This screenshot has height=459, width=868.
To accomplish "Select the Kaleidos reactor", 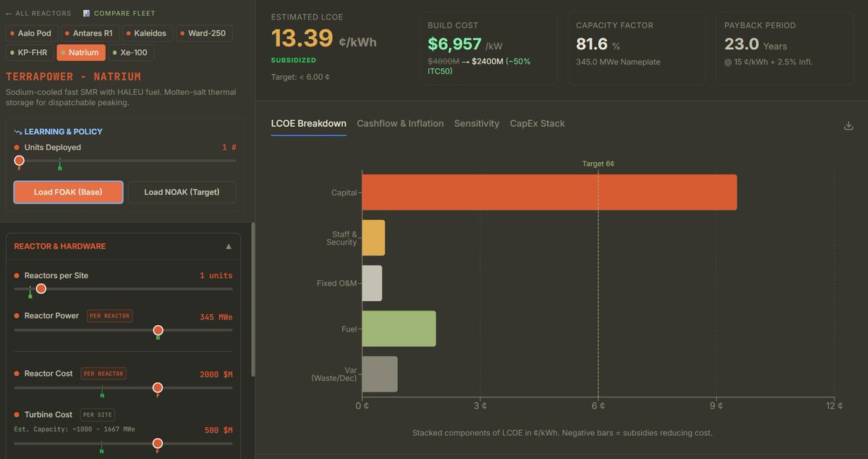I will (x=149, y=33).
